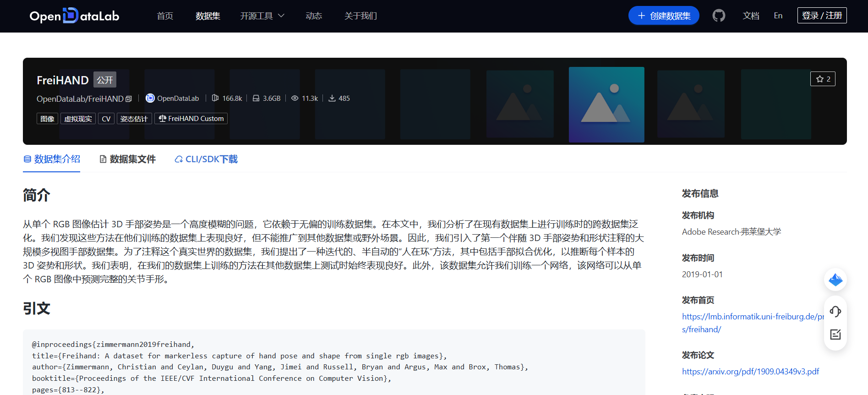Click the 11.3k views eye icon

click(x=295, y=98)
